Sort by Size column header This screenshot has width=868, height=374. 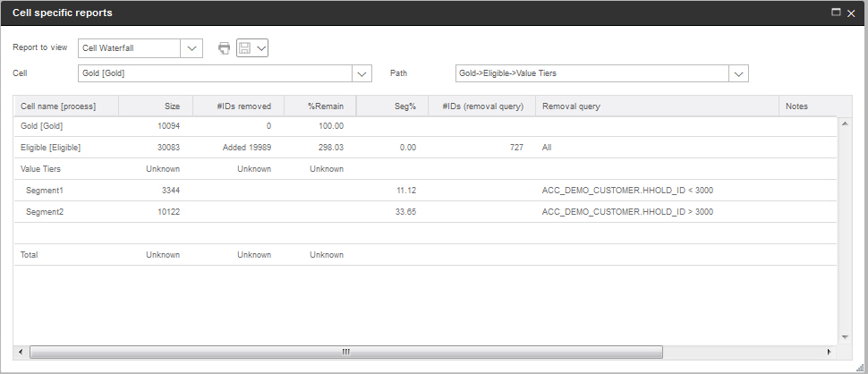(156, 106)
